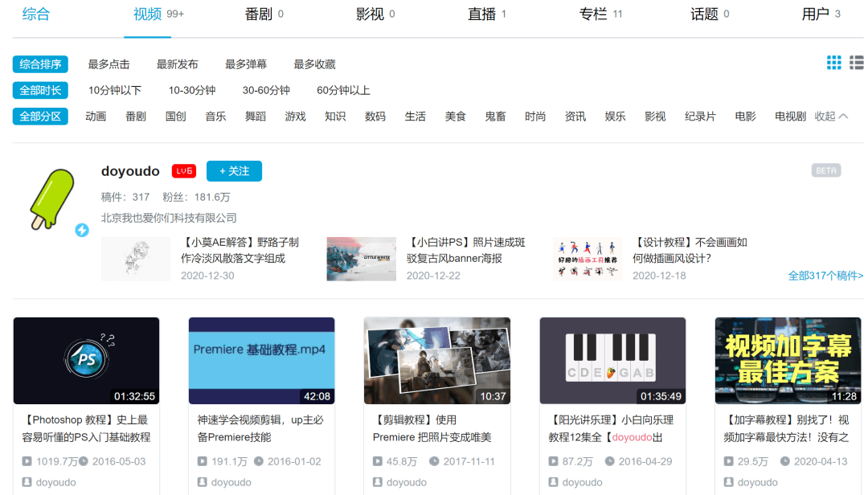The image size is (868, 495).
Task: Switch to grid view layout icon
Action: [834, 63]
